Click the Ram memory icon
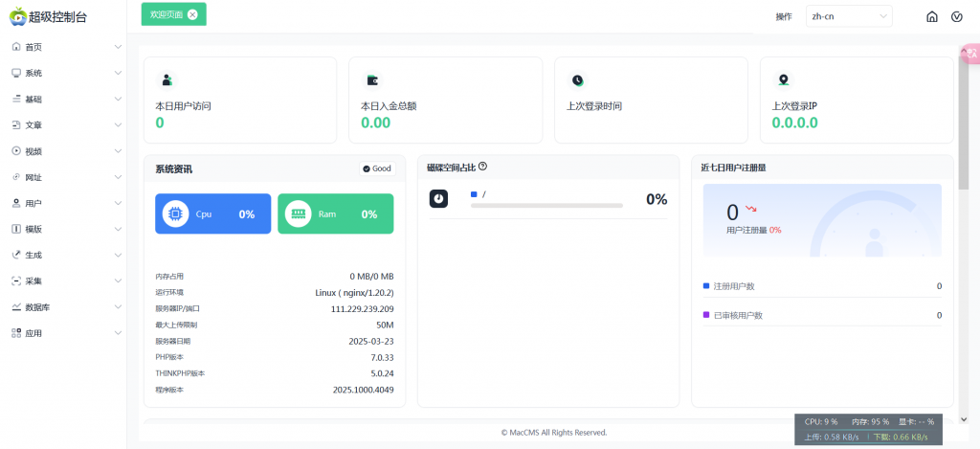Screen dimensions: 980x449 tap(299, 213)
